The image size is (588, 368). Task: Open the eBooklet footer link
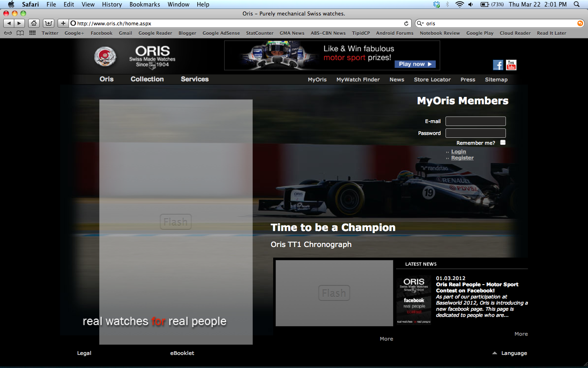point(182,353)
